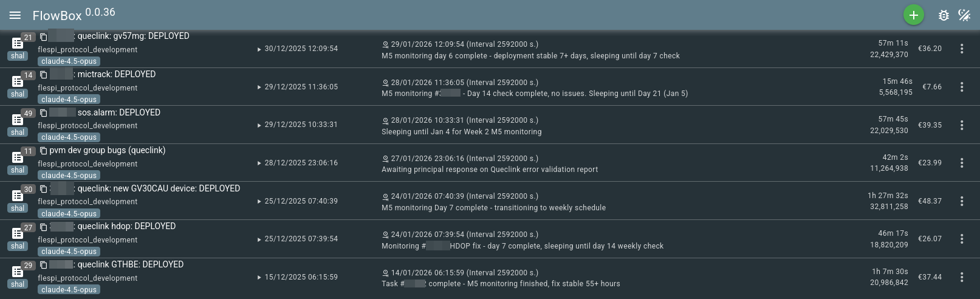Open three-dot menu for queclink gv57mg task
The width and height of the screenshot is (980, 299).
click(962, 49)
